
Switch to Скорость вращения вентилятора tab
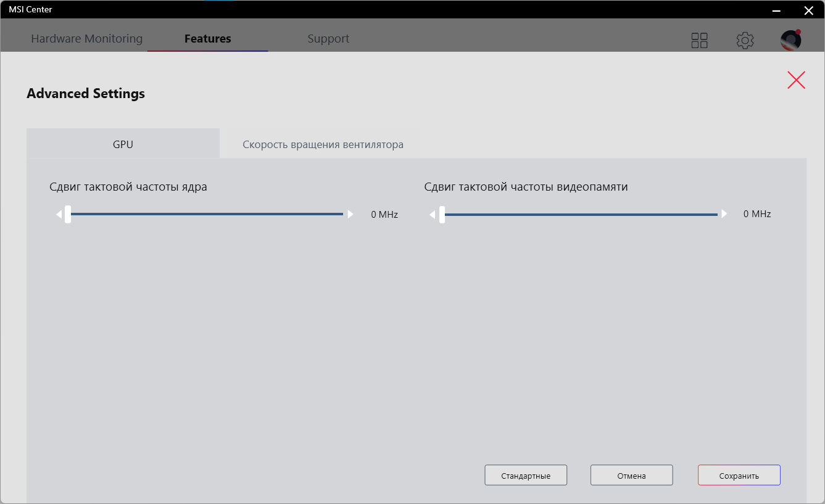pyautogui.click(x=323, y=144)
